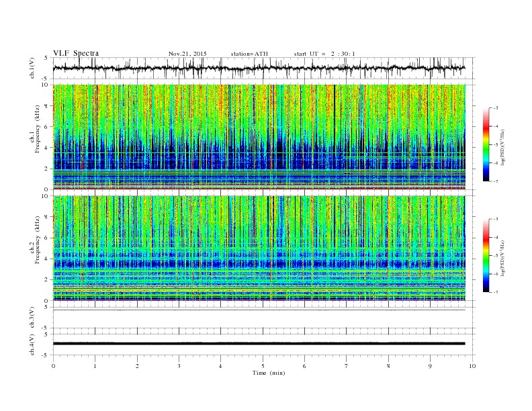Click time axis tick label '3'

[179, 366]
